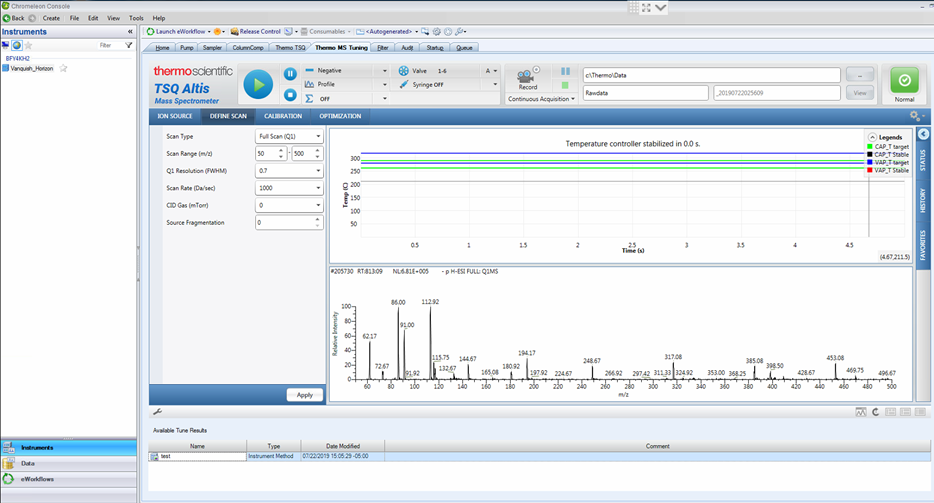Open the Tools menu
934x503 pixels.
tap(136, 18)
